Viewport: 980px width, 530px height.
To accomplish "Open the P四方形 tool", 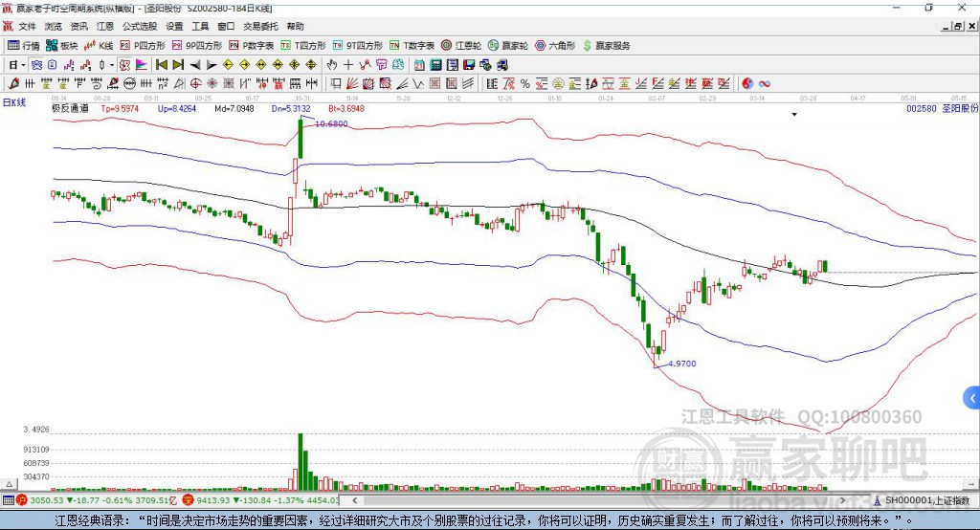I will click(143, 46).
